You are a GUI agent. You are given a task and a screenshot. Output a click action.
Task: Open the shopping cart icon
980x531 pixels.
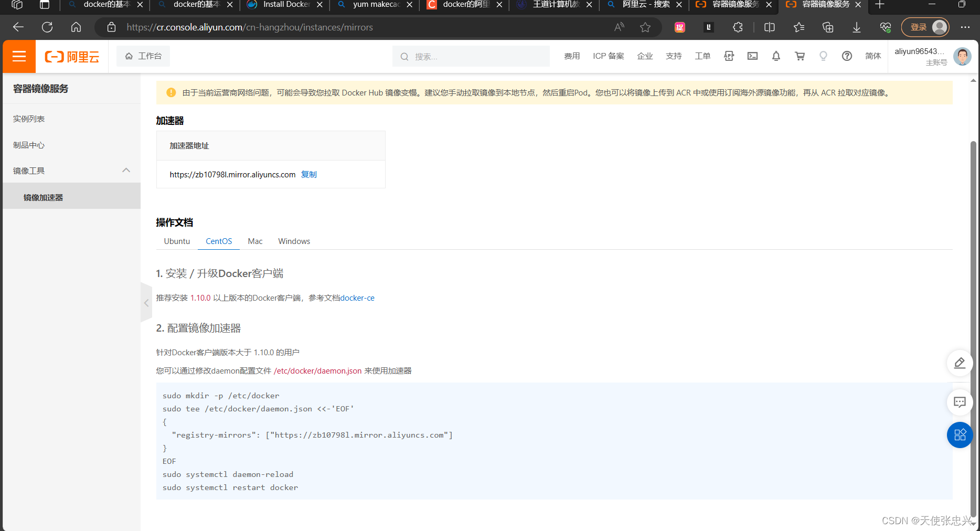(x=800, y=56)
